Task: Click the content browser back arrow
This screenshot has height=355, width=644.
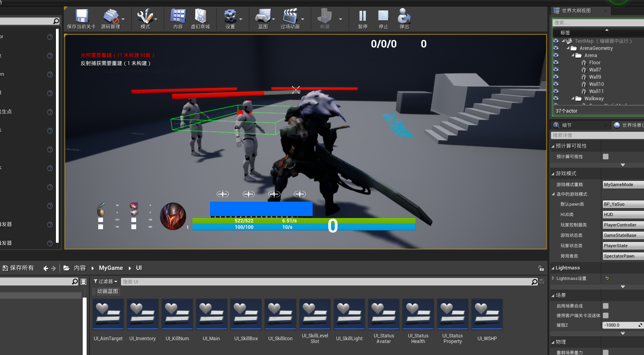Action: pos(46,268)
